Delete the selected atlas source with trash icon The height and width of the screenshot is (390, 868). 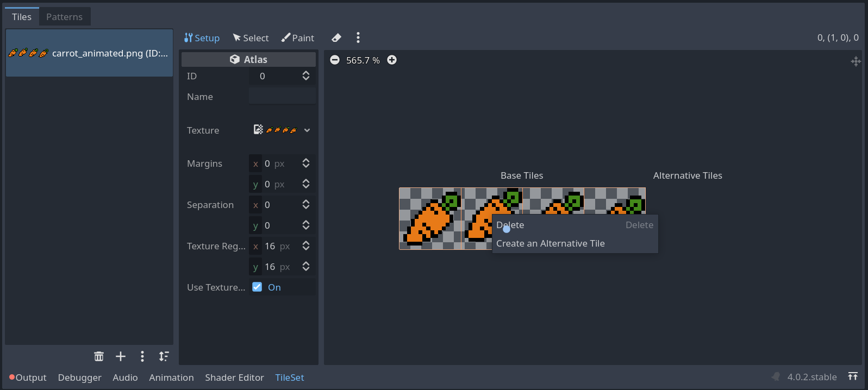click(99, 356)
